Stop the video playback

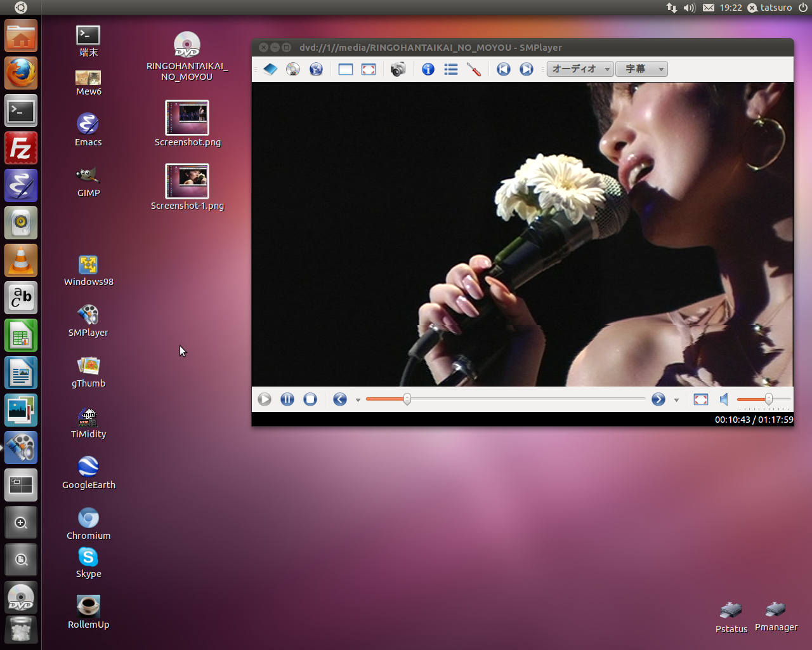(x=310, y=399)
